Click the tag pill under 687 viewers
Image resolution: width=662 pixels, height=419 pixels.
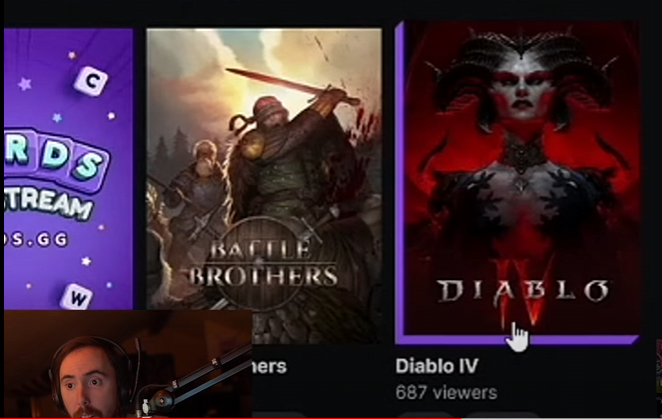coord(424,415)
